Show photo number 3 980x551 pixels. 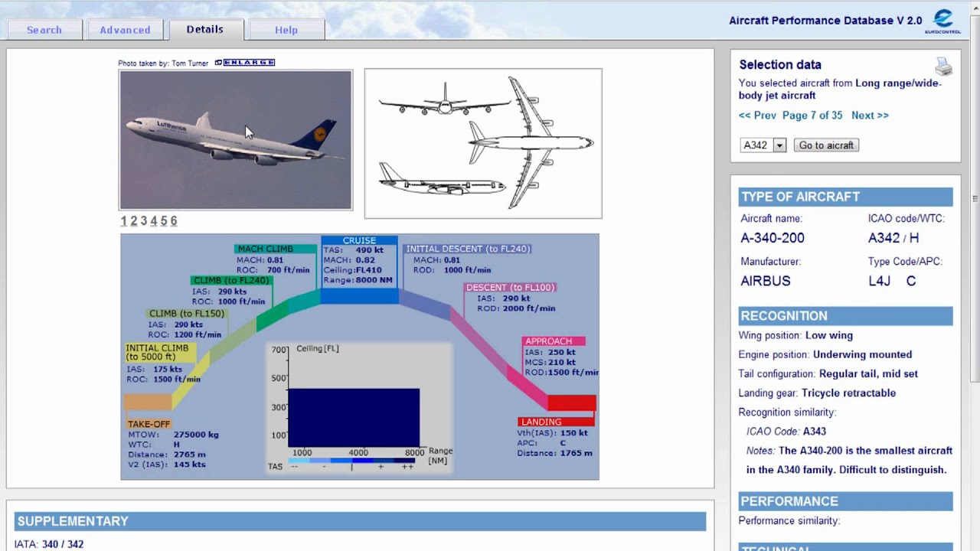(143, 221)
